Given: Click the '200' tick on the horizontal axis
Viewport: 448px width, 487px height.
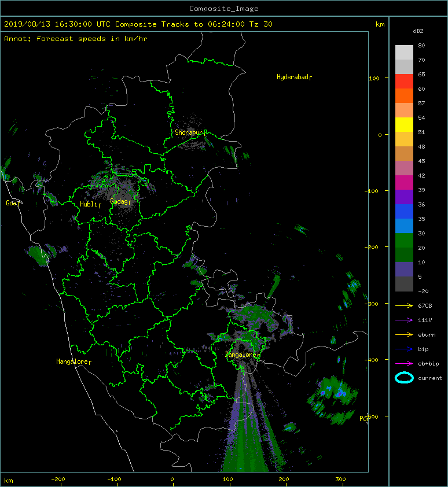Looking at the screenshot, I should coord(284,479).
